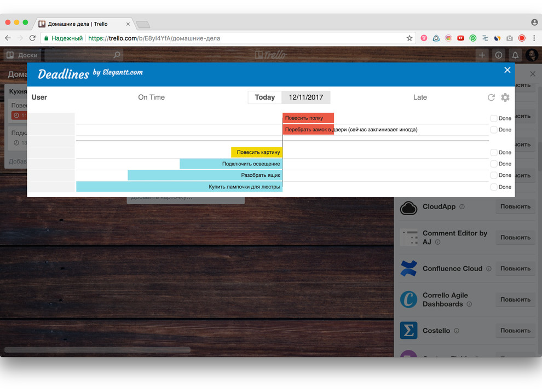
Task: Click your profile avatar in Trello header
Action: tap(532, 55)
